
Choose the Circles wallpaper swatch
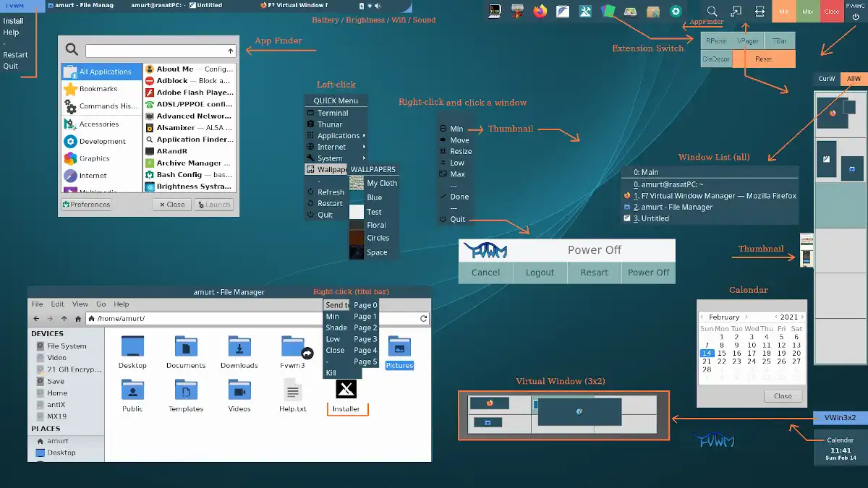click(357, 238)
